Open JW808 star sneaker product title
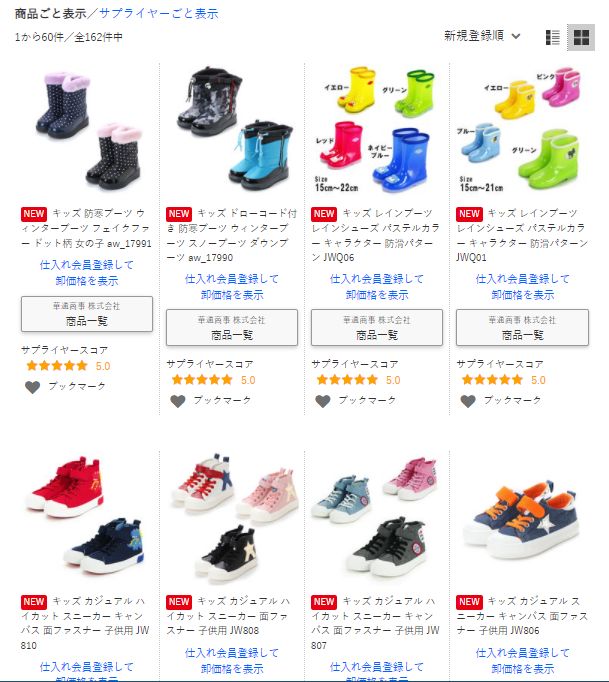The width and height of the screenshot is (609, 682). click(x=228, y=615)
